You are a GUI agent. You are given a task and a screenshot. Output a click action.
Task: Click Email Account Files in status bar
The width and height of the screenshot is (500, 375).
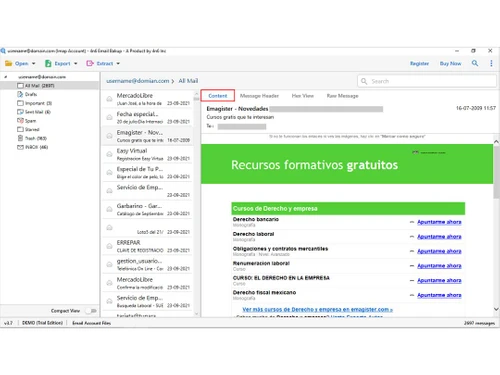pyautogui.click(x=92, y=323)
